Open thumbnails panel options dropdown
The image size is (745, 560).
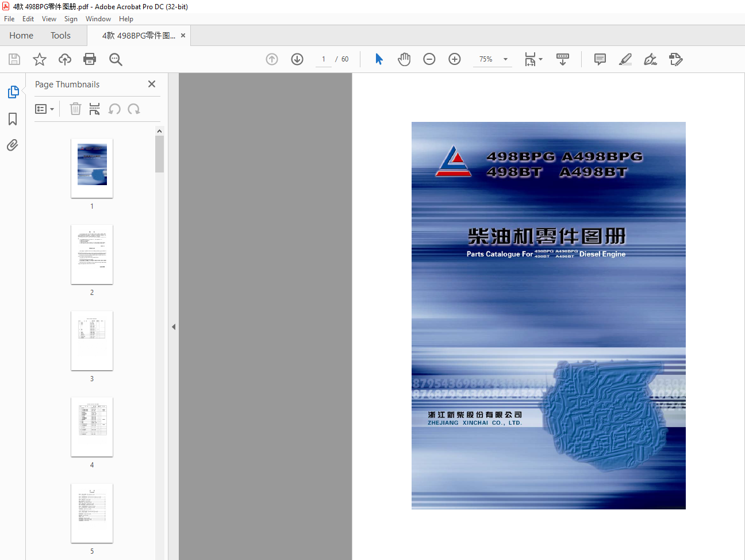tap(44, 109)
